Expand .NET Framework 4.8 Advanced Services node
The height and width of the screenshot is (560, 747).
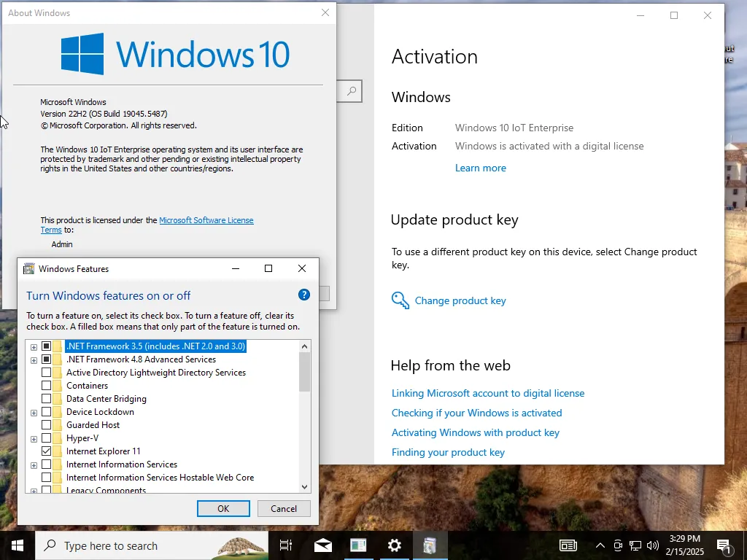[x=34, y=360]
